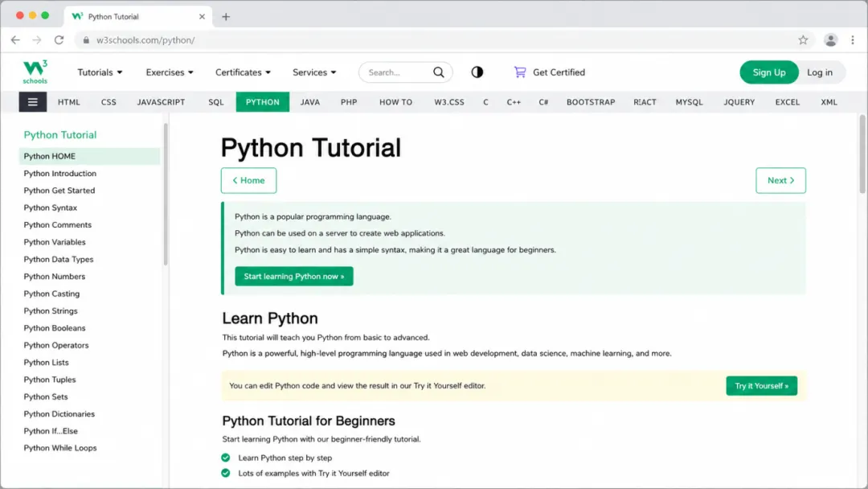Click check icon beside Learn Python step by step
The width and height of the screenshot is (868, 489).
pyautogui.click(x=225, y=458)
